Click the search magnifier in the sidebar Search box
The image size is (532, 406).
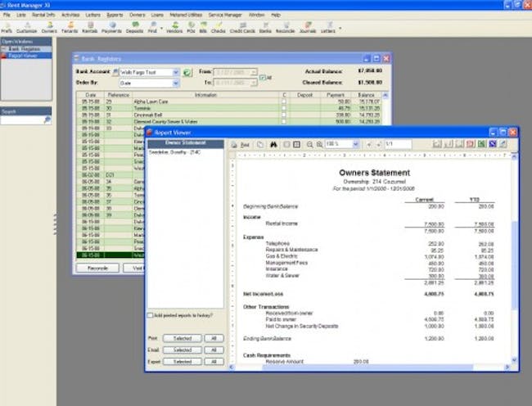47,120
